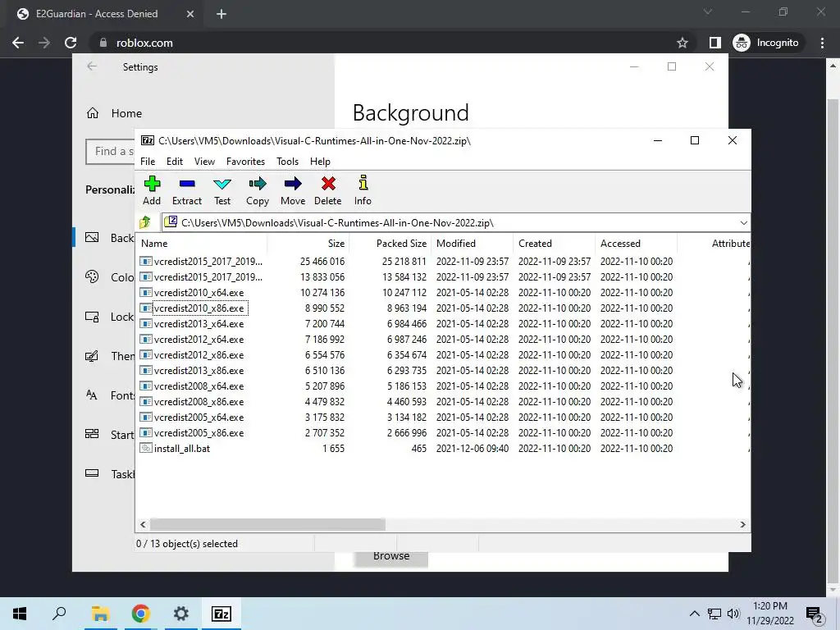Image resolution: width=840 pixels, height=630 pixels.
Task: Click the taskbar search magnifier
Action: point(59,614)
